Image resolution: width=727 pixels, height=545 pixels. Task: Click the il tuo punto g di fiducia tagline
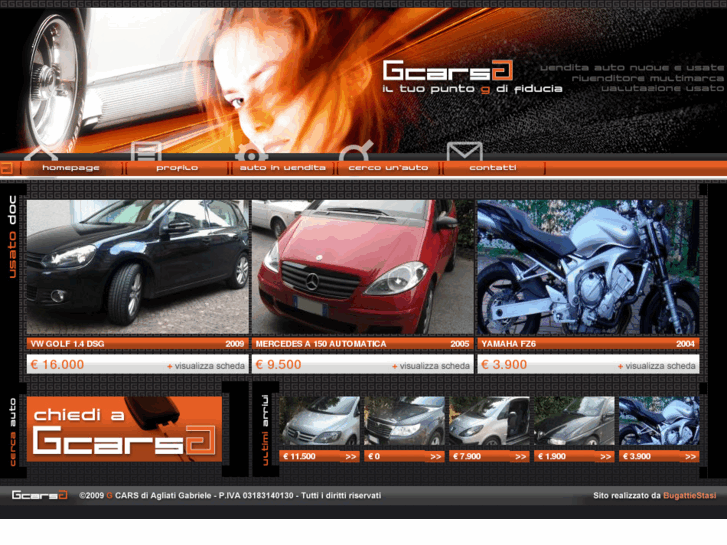472,89
